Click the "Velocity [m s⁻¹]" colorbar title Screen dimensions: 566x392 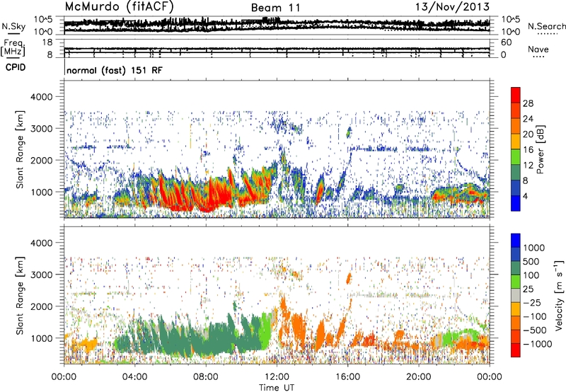click(559, 295)
